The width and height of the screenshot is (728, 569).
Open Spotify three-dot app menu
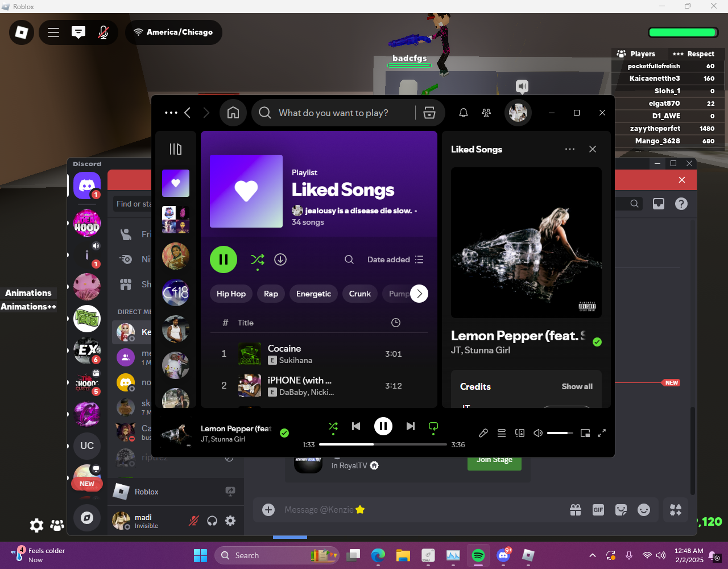tap(171, 113)
